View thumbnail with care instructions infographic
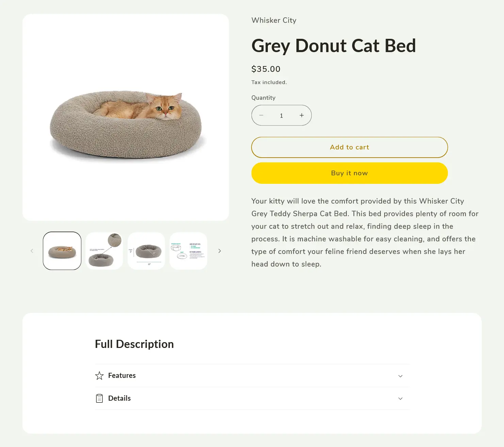The height and width of the screenshot is (447, 504). tap(188, 251)
